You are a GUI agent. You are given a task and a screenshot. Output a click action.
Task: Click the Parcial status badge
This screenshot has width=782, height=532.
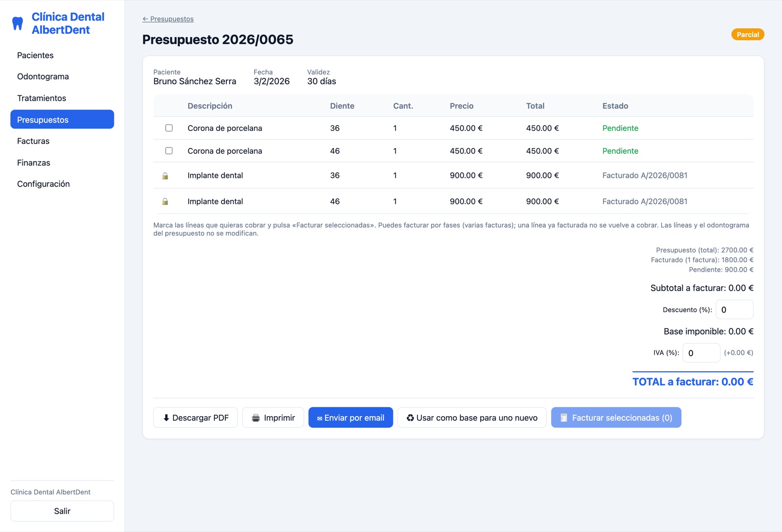[x=747, y=35]
